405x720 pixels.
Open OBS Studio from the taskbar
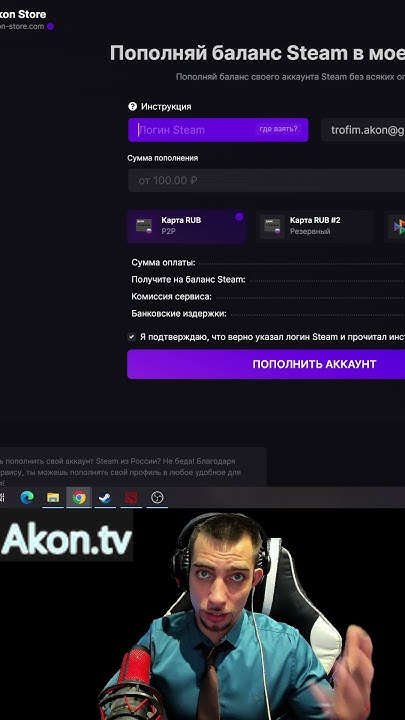158,497
